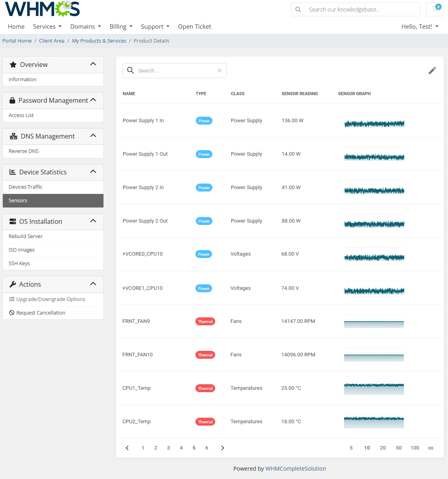Collapse the Password Management panel
This screenshot has width=448, height=479.
tap(93, 100)
